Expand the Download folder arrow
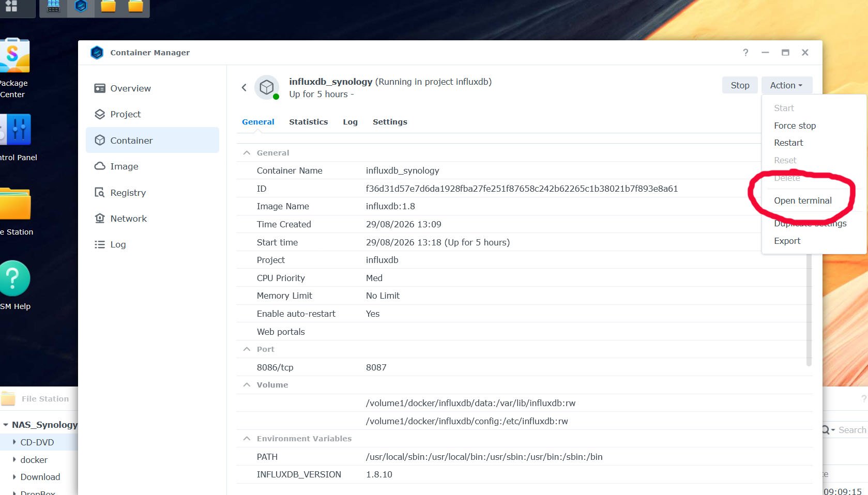The height and width of the screenshot is (495, 868). [x=14, y=477]
